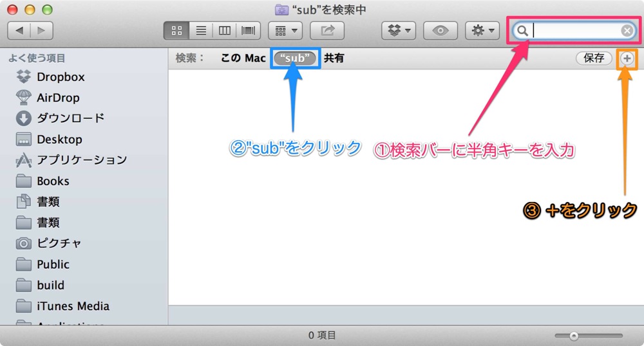Click the yellow minimize window button
644x346 pixels.
pyautogui.click(x=30, y=10)
